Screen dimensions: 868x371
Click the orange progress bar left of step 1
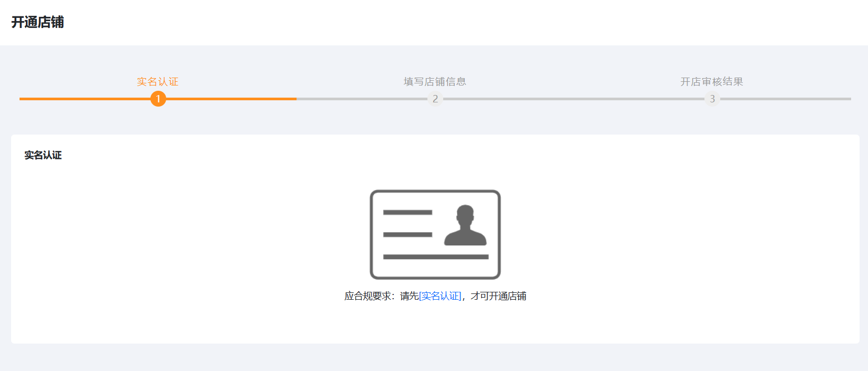tap(84, 99)
